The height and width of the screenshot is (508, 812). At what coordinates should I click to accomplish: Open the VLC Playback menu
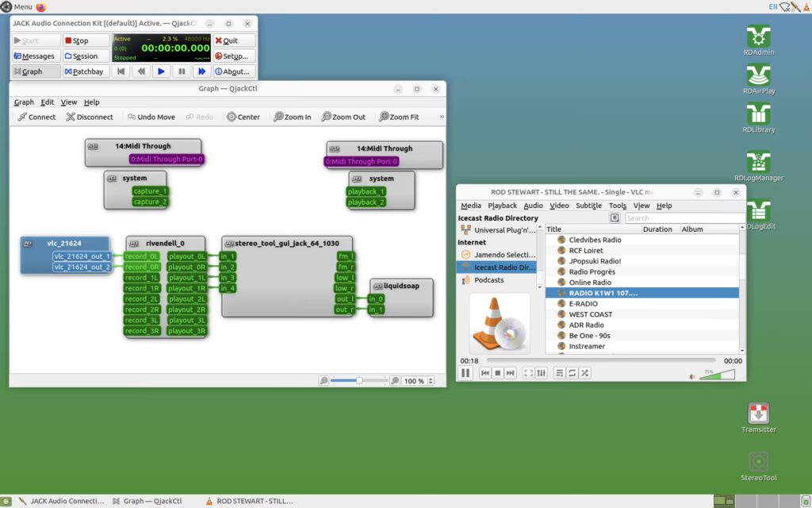(502, 206)
